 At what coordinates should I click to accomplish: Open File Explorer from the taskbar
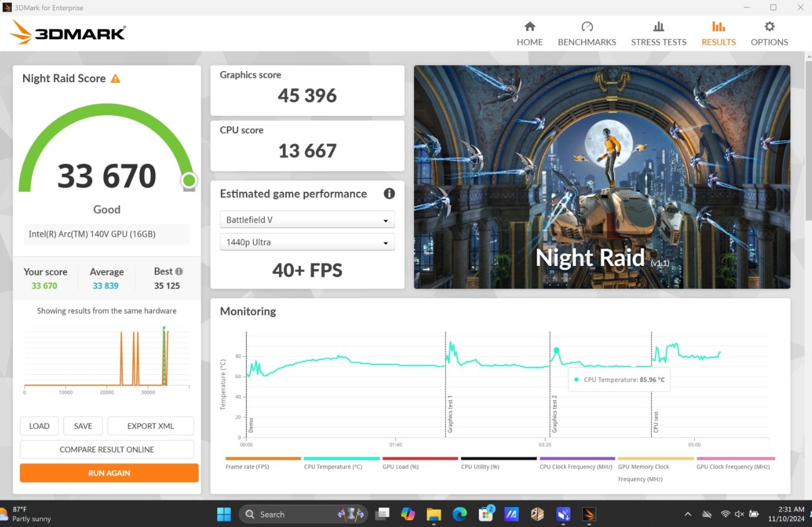point(433,514)
